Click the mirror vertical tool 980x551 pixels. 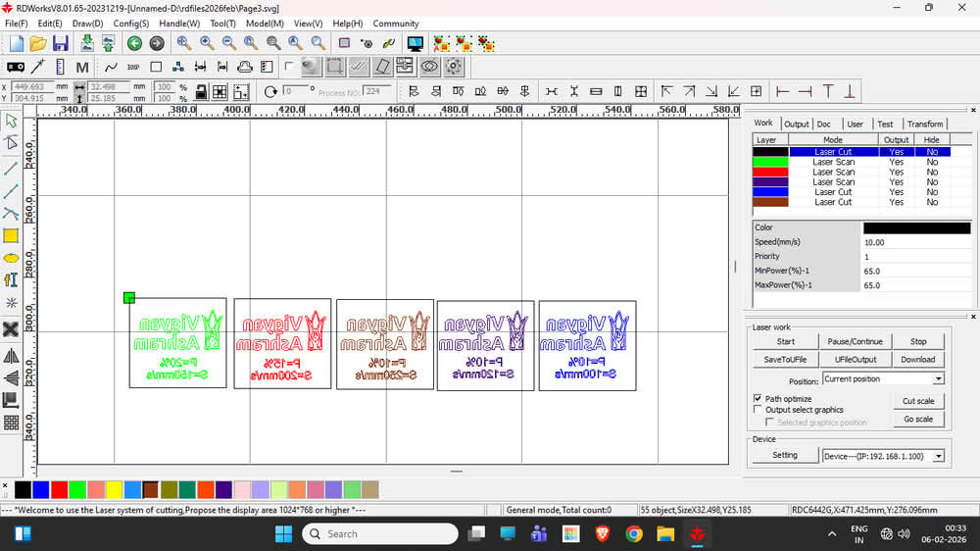pos(11,377)
